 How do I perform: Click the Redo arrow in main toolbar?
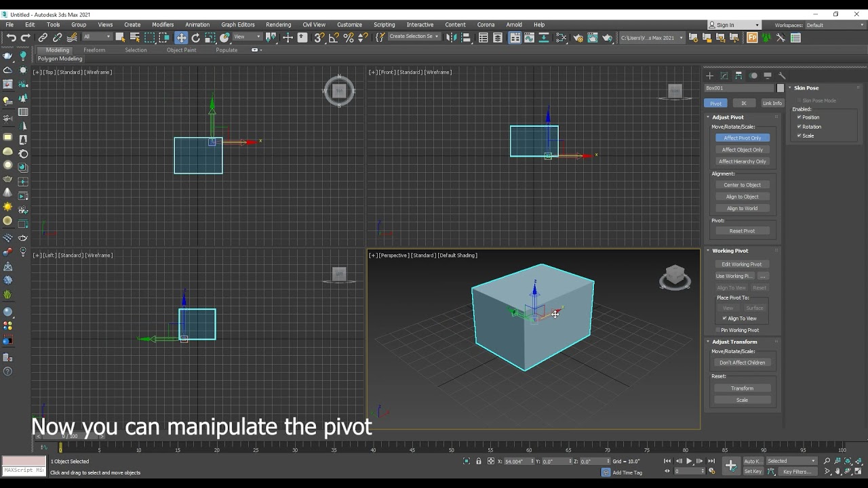[26, 38]
